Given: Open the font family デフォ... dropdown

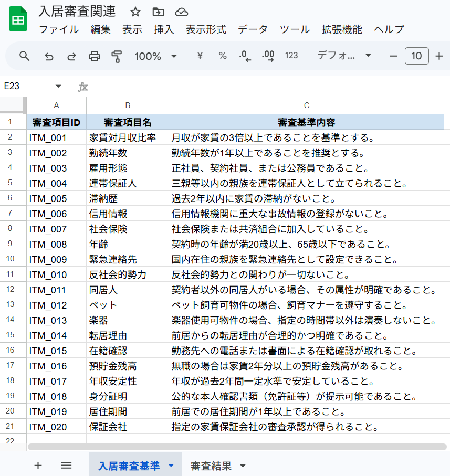Looking at the screenshot, I should click(x=344, y=56).
